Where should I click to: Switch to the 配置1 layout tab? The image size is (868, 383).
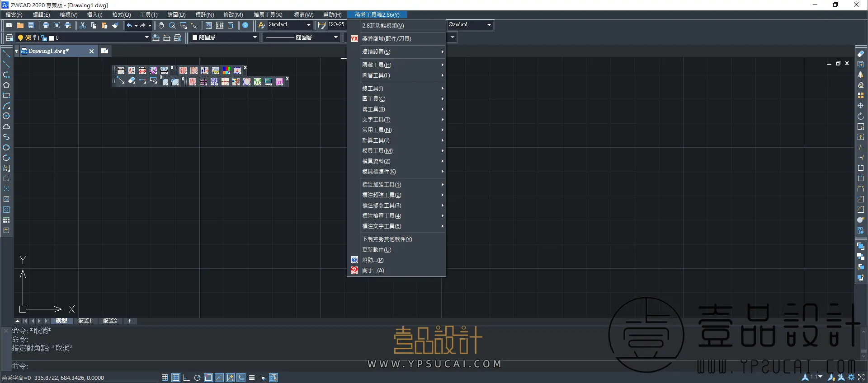[85, 321]
